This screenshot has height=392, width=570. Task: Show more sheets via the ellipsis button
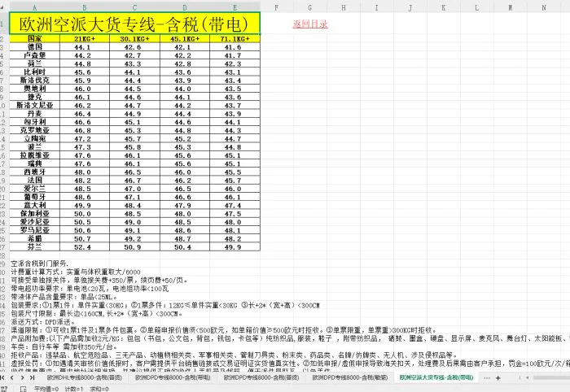[487, 378]
